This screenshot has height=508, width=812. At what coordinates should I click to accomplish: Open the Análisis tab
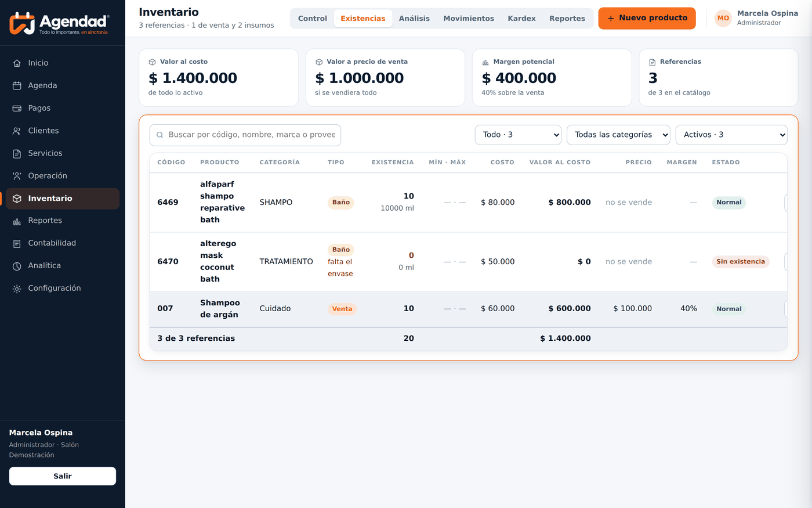(414, 19)
